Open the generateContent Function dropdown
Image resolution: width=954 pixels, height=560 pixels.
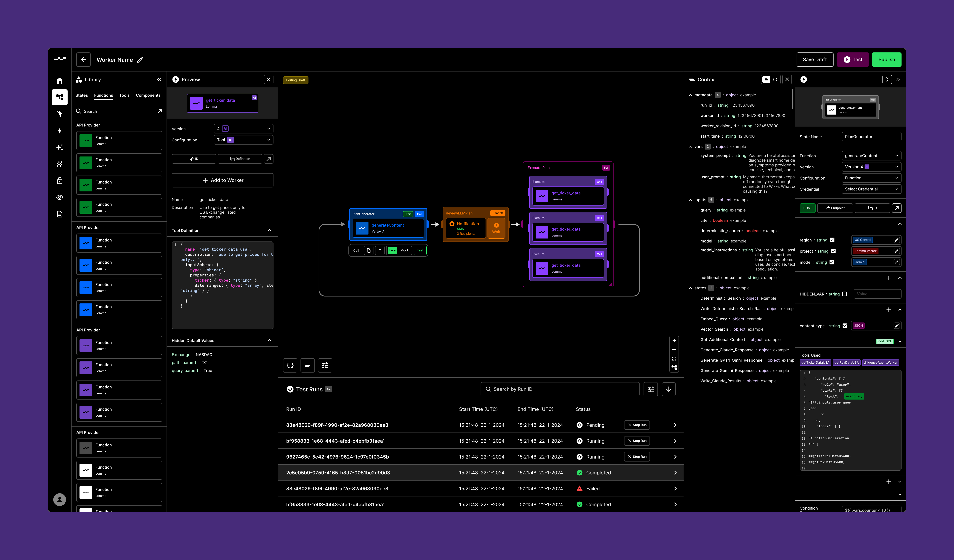pos(872,156)
